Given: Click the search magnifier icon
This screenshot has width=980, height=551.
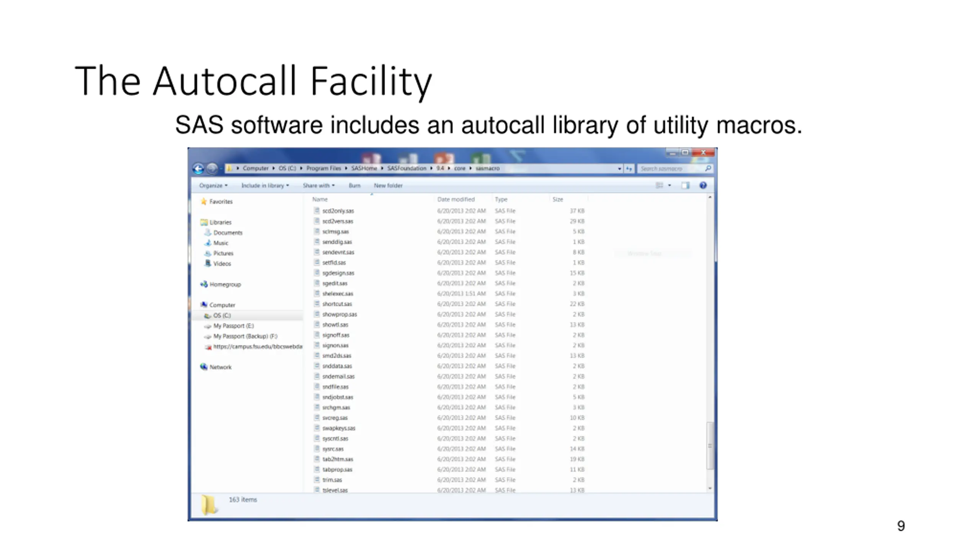Looking at the screenshot, I should pyautogui.click(x=708, y=168).
